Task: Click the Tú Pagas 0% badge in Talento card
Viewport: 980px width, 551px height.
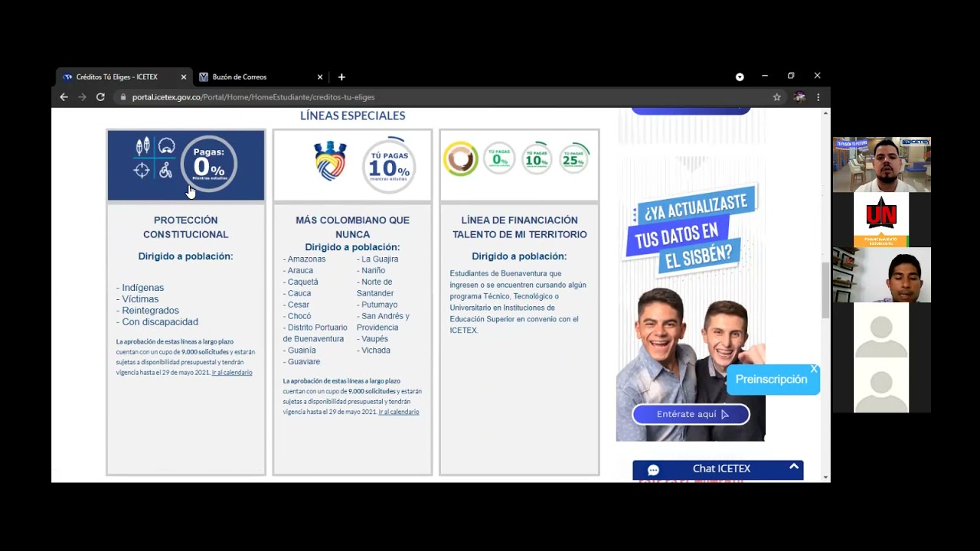Action: (500, 159)
